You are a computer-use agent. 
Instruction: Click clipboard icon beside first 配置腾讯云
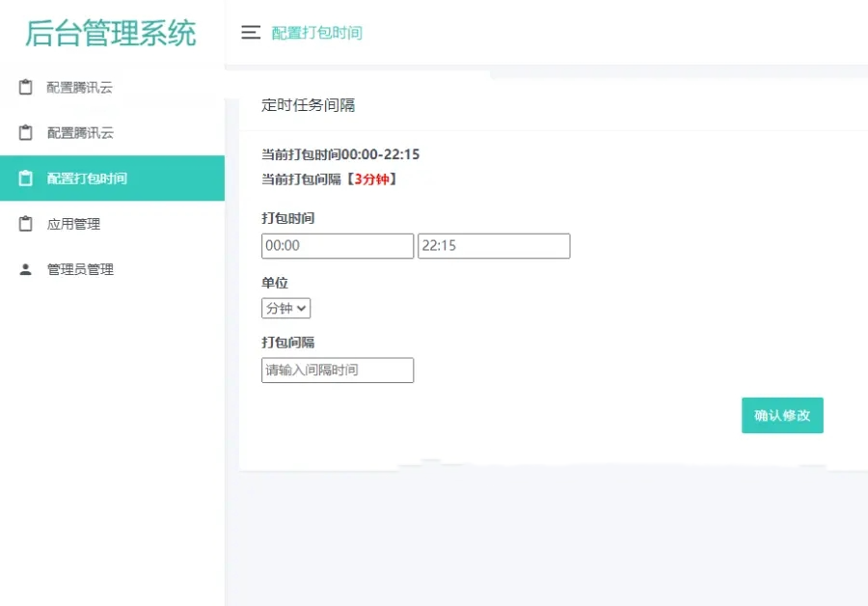tap(25, 87)
